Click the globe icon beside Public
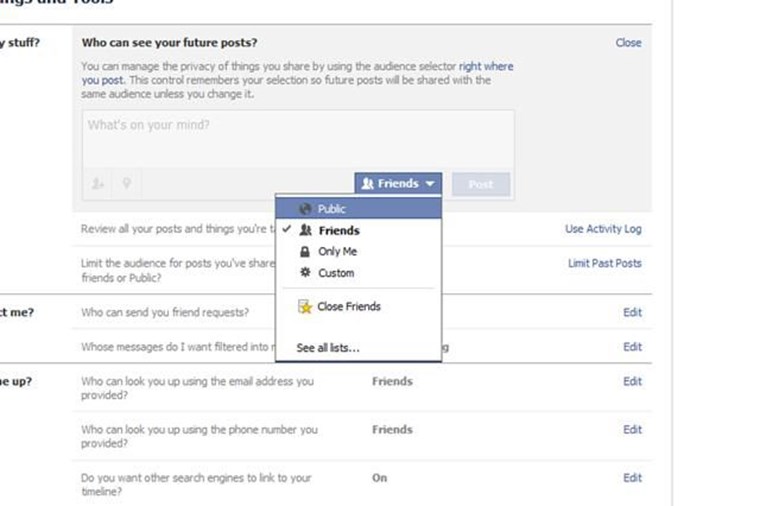Viewport: 760px width, 506px height. (x=306, y=209)
